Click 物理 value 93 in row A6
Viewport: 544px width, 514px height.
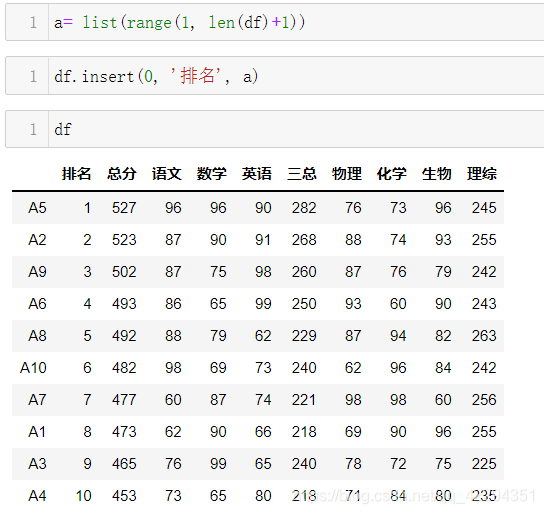354,304
